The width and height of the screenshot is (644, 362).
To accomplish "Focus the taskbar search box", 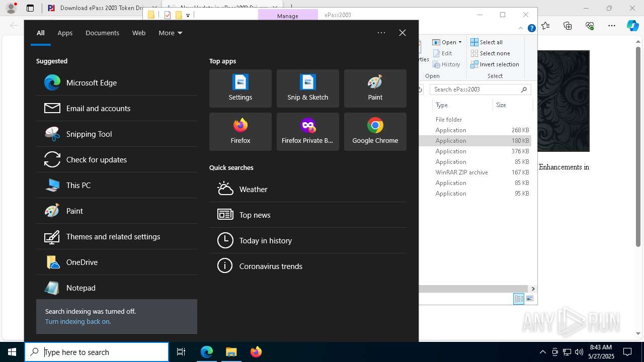I will (97, 352).
